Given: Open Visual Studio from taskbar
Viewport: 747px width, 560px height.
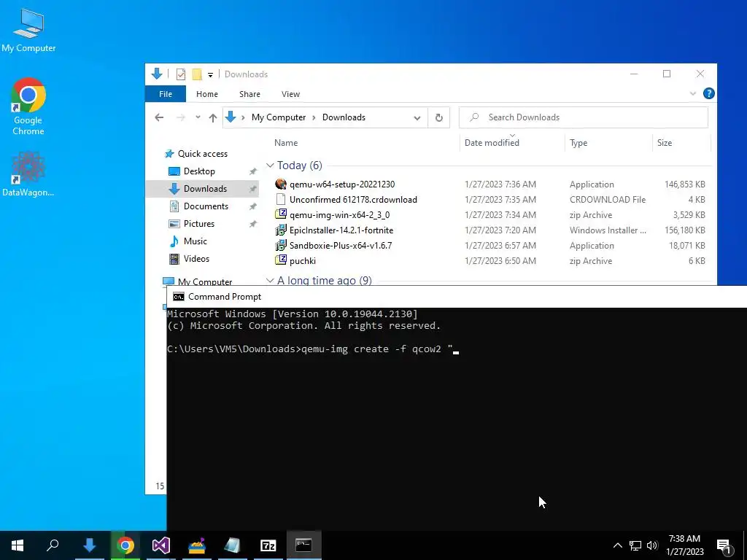Looking at the screenshot, I should tap(161, 545).
